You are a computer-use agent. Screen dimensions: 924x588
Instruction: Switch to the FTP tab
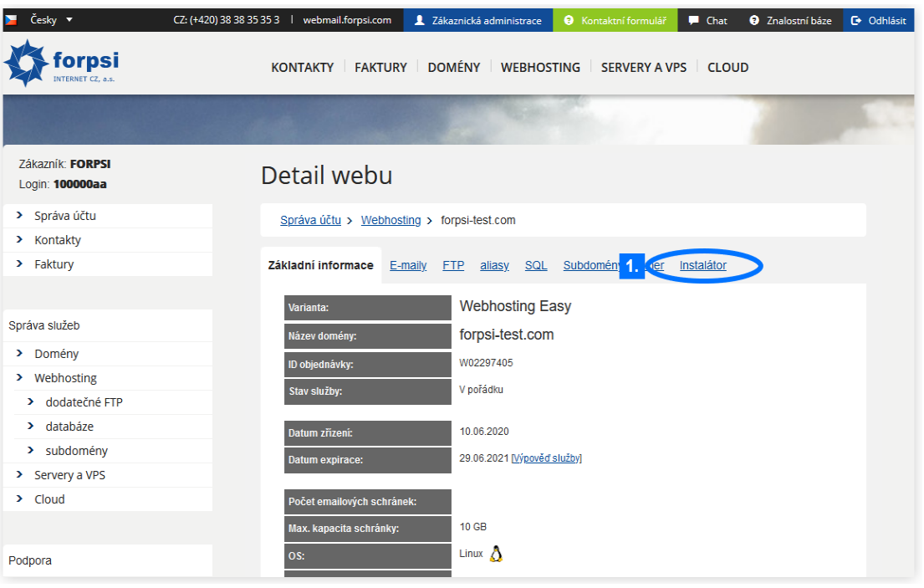453,266
